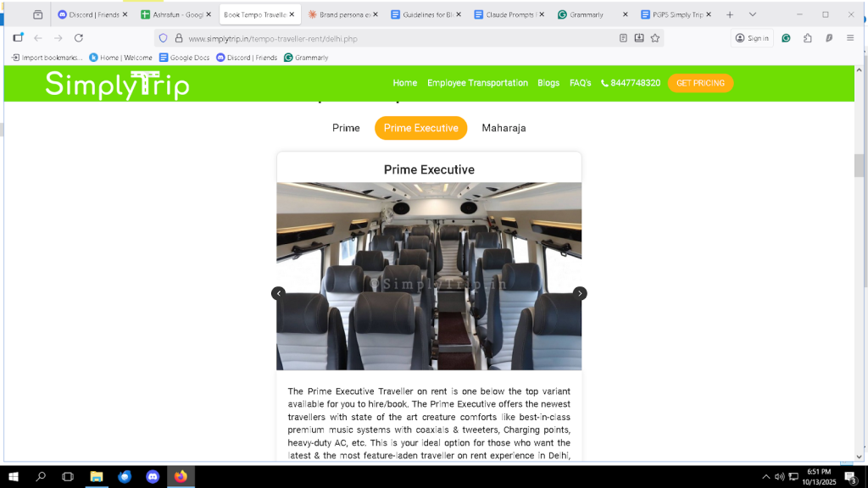Bookmark this page with the star icon

(655, 38)
